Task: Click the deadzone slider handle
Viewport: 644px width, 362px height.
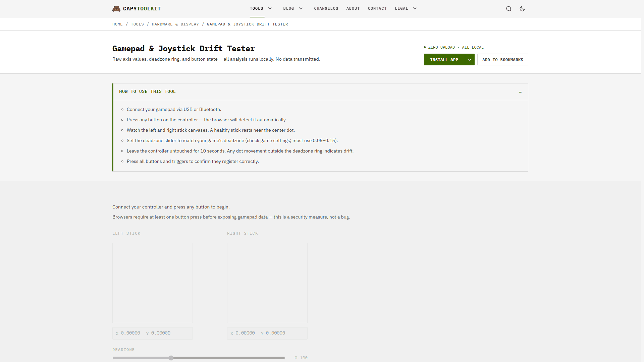Action: 171,358
